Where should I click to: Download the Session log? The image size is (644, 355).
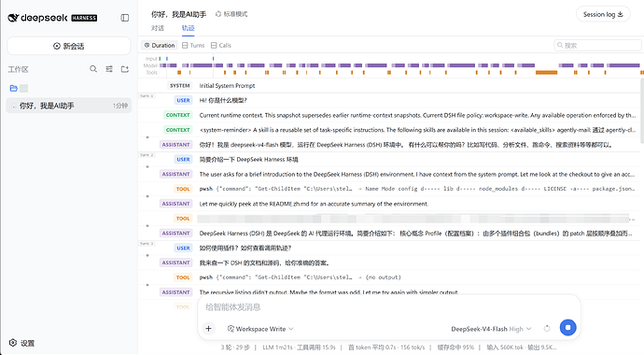pyautogui.click(x=603, y=14)
